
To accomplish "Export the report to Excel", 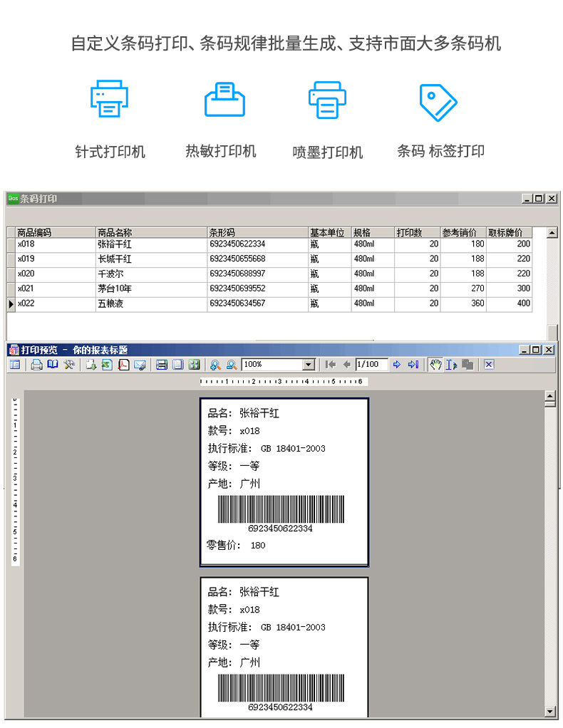I will (108, 365).
